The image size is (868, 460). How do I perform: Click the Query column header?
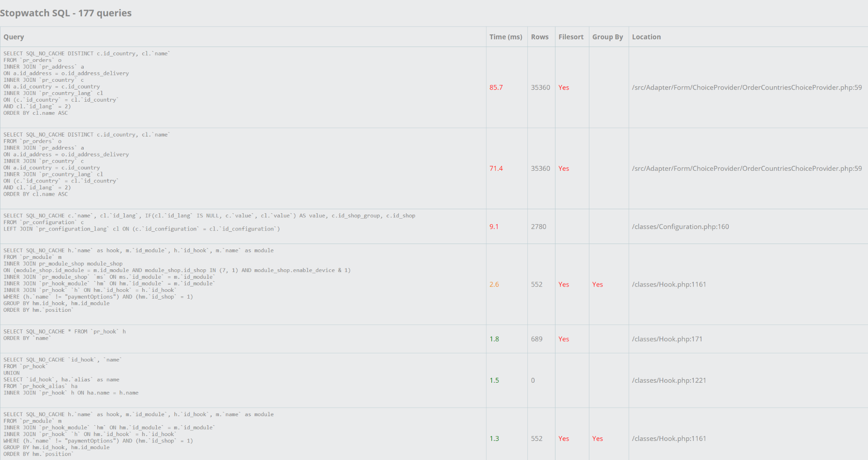click(14, 37)
